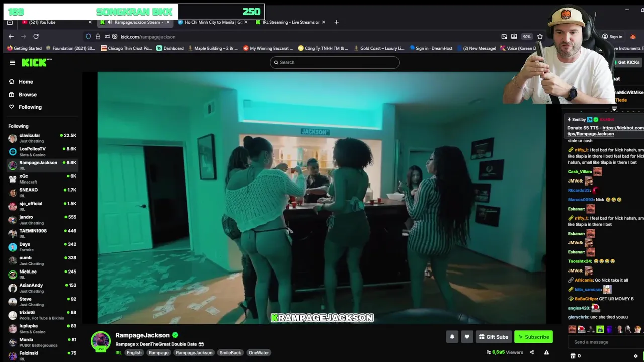Click the address bar URL kick.com/rampagejackson
The height and width of the screenshot is (362, 644).
(148, 37)
